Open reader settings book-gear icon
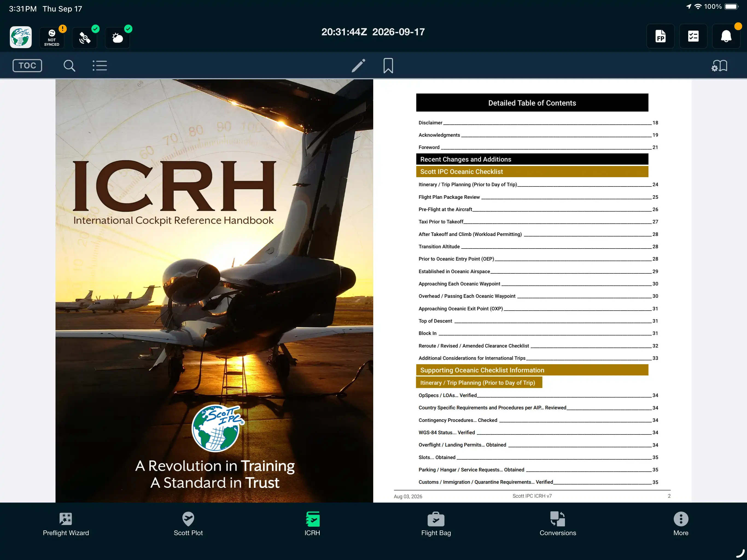This screenshot has width=747, height=560. point(719,66)
